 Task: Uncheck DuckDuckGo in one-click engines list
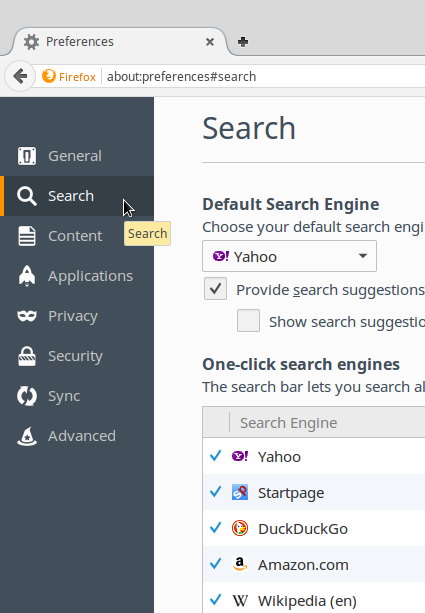tap(215, 528)
